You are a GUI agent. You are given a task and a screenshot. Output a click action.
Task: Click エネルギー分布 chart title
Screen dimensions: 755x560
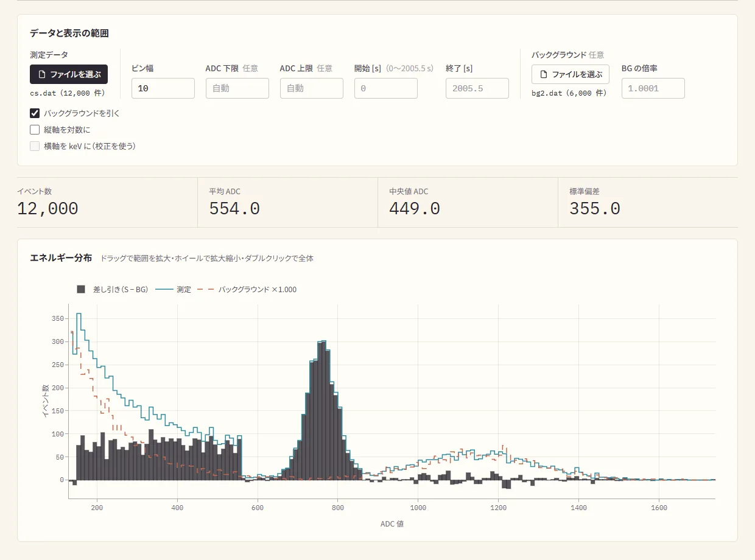click(61, 258)
